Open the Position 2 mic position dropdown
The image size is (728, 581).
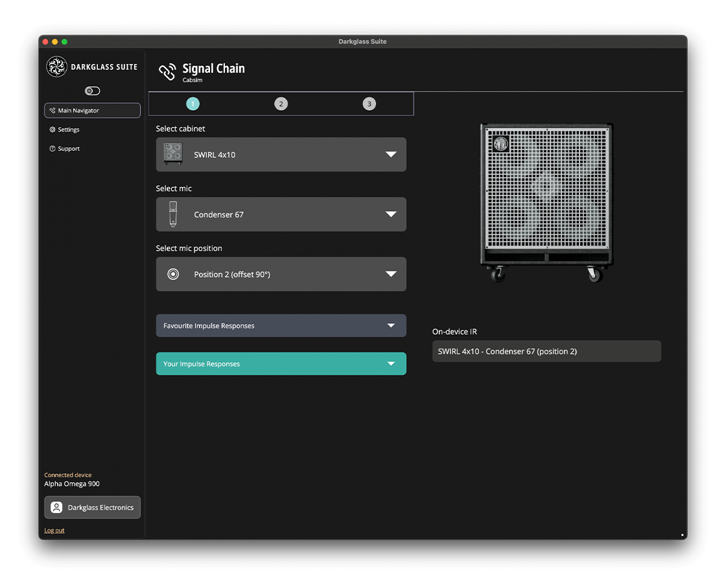point(281,274)
